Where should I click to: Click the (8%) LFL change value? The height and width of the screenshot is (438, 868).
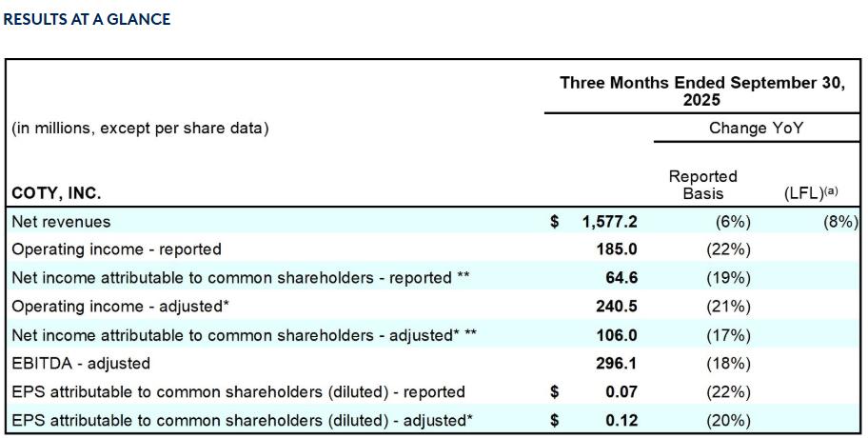click(840, 222)
